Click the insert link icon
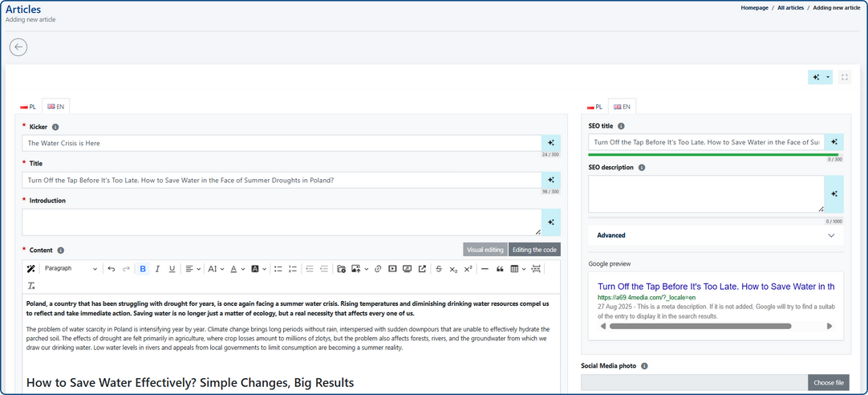The height and width of the screenshot is (395, 868). [378, 269]
